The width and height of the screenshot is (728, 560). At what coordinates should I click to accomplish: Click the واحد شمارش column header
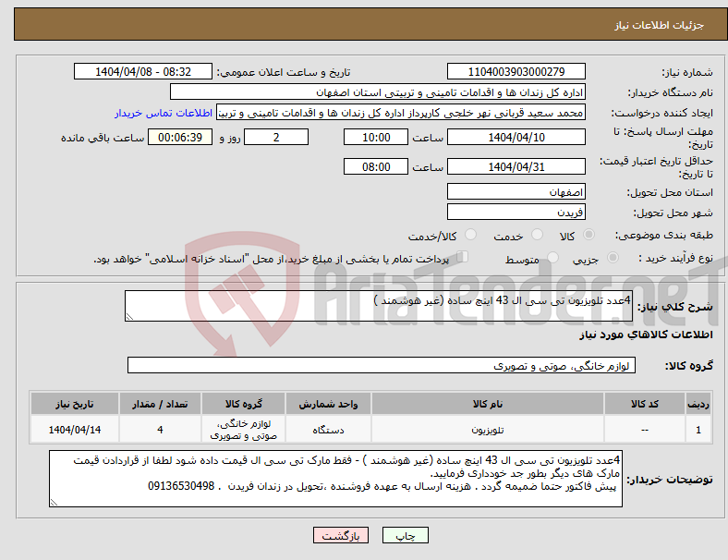[x=328, y=404]
